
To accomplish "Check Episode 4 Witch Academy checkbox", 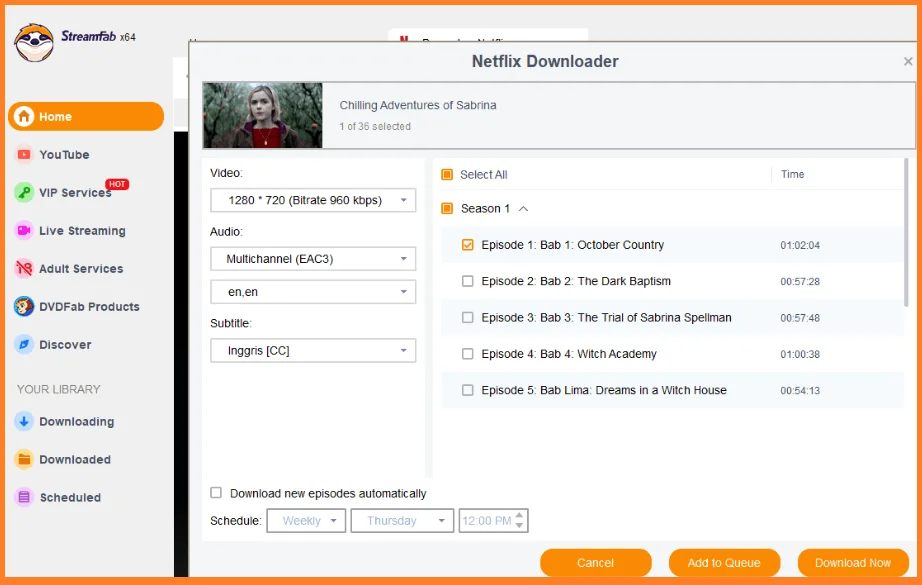I will [467, 354].
